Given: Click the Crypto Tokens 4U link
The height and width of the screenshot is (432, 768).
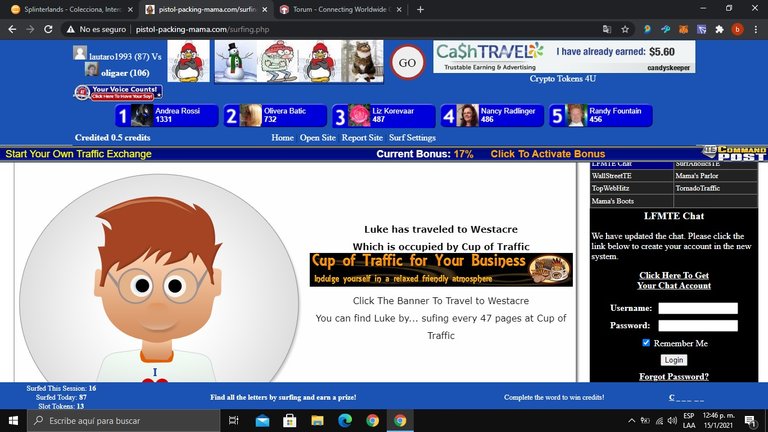Looking at the screenshot, I should click(x=562, y=78).
